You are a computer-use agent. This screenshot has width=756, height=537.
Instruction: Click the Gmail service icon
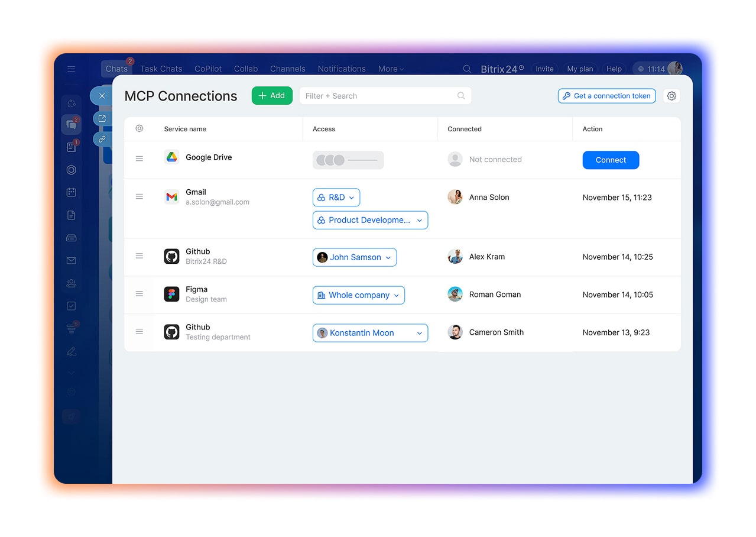click(x=171, y=197)
